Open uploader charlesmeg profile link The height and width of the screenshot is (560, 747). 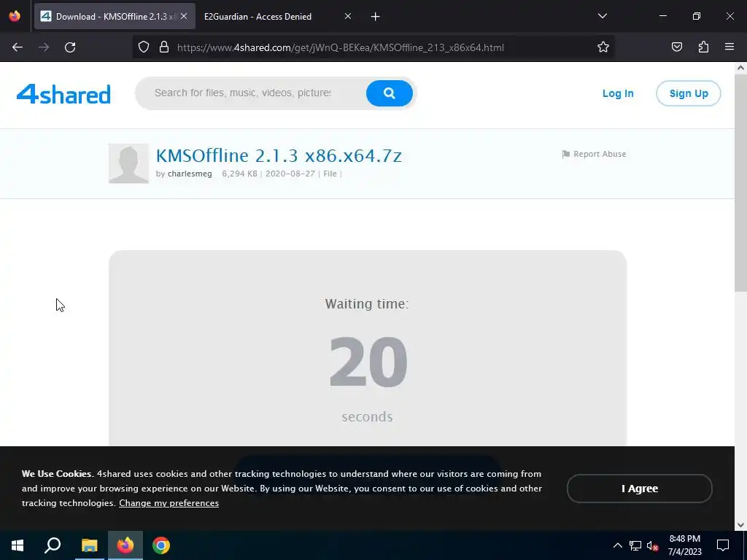pyautogui.click(x=190, y=174)
